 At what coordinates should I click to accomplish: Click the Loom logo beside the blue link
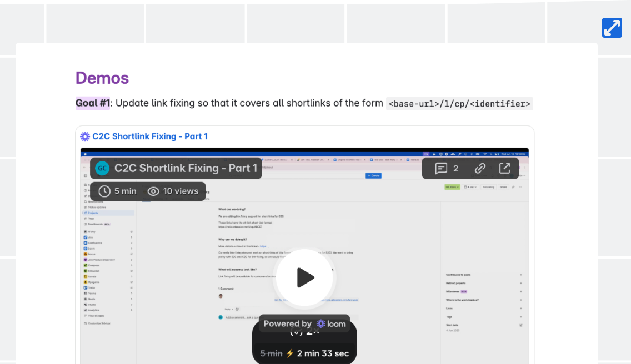(85, 136)
